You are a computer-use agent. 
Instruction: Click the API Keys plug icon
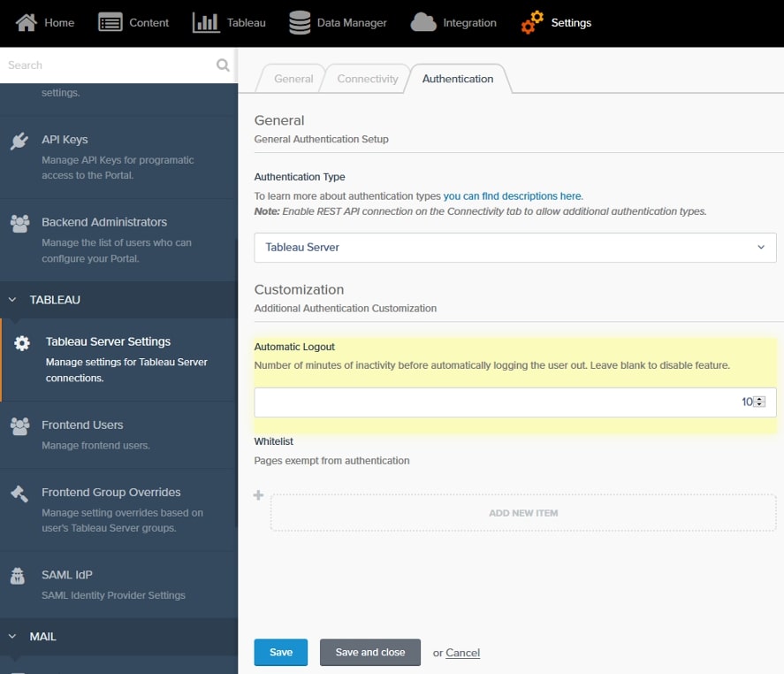[x=19, y=141]
